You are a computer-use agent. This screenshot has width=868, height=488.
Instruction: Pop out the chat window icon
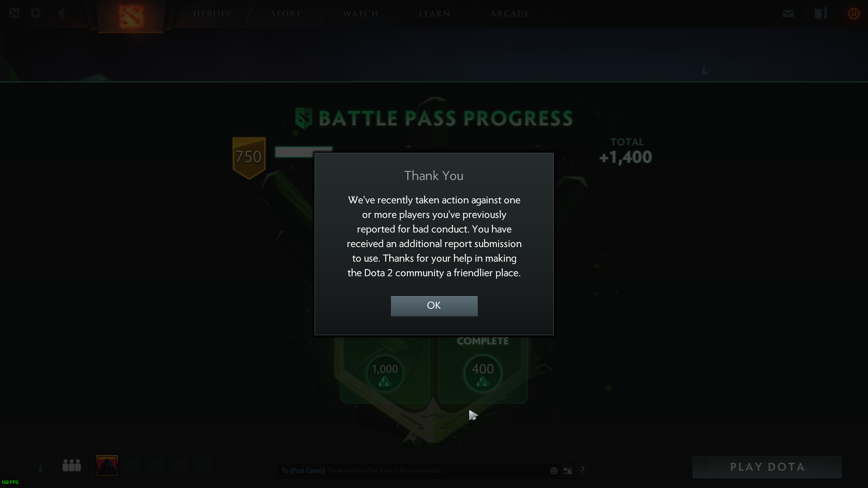point(568,470)
